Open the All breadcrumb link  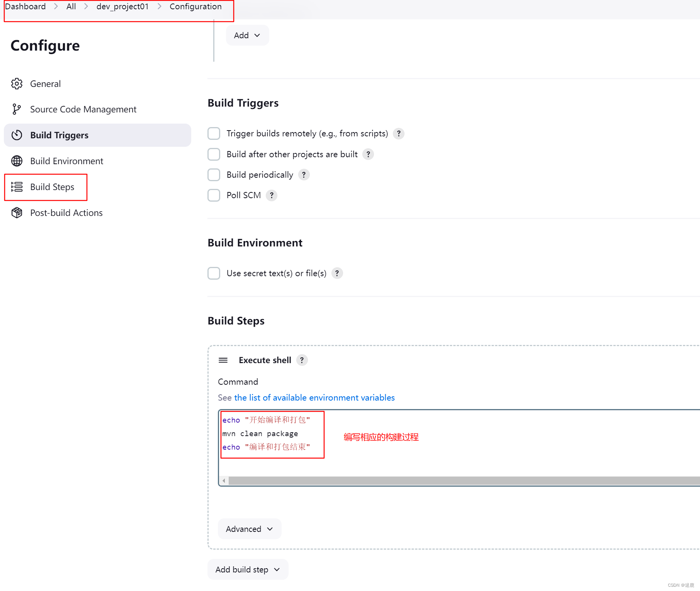pyautogui.click(x=71, y=7)
